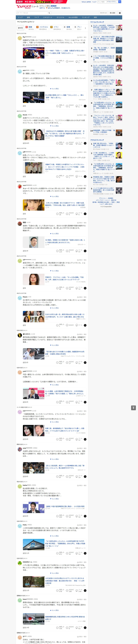Share 萌萌's comment on X
Screen dimensions: 138x644
click(85, 251)
